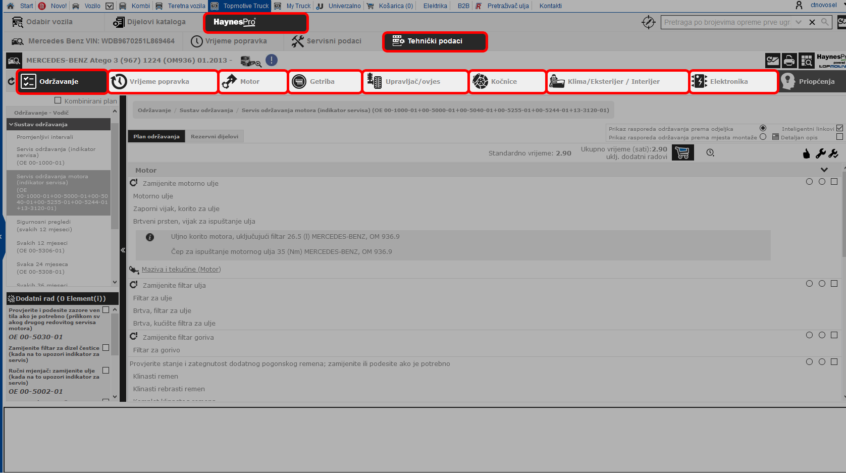Screen dimensions: 846x473
Task: Switch to the Getriba category
Action: (x=324, y=81)
